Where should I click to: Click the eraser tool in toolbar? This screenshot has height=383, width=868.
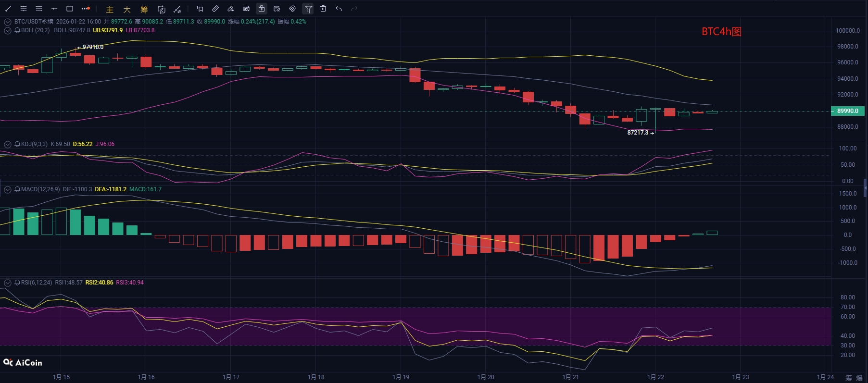[x=231, y=9]
